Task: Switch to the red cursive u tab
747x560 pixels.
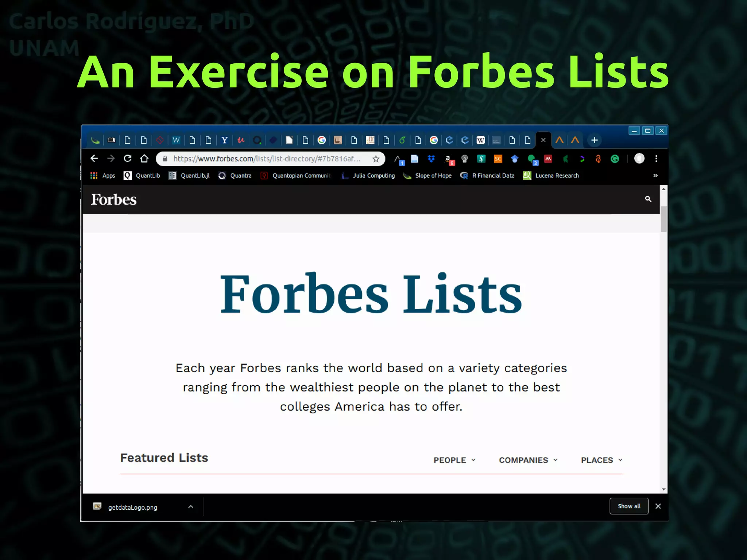Action: click(241, 140)
